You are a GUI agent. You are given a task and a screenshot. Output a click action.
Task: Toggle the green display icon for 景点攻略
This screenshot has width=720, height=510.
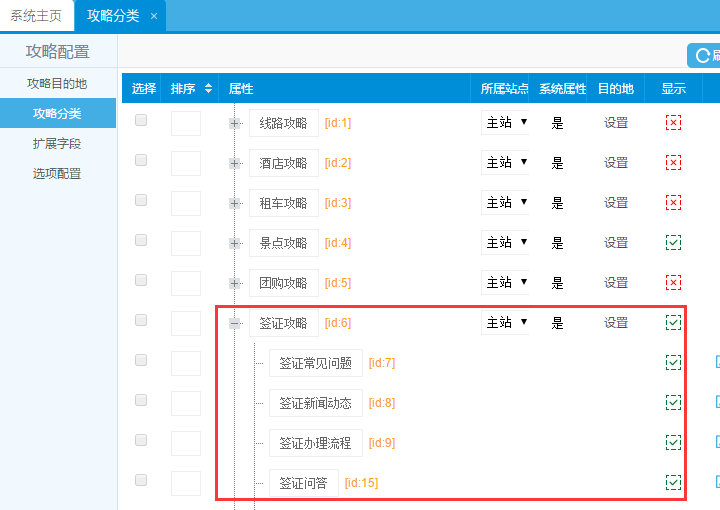673,242
